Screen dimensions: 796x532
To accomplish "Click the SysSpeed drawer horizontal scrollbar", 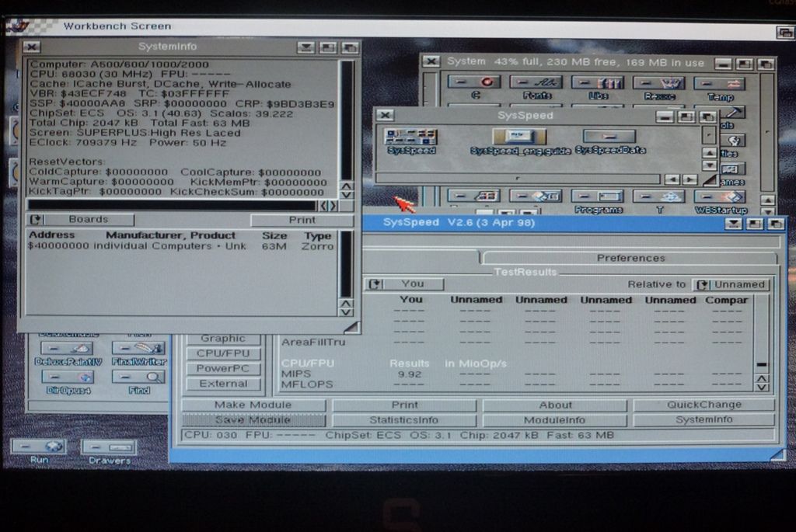I will [x=518, y=179].
